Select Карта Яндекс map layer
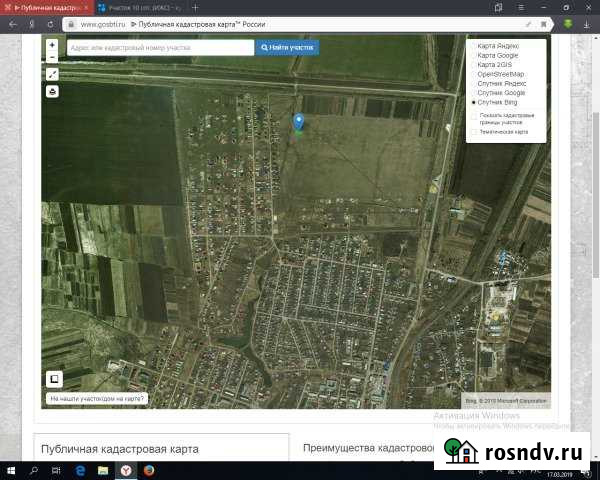600x480 pixels. coord(474,46)
